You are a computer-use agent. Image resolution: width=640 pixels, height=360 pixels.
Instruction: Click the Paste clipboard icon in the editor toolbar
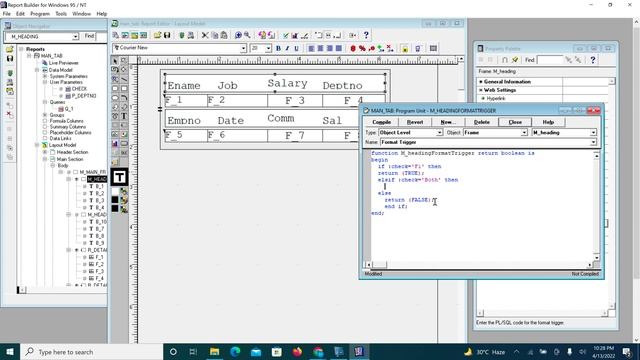point(224,36)
